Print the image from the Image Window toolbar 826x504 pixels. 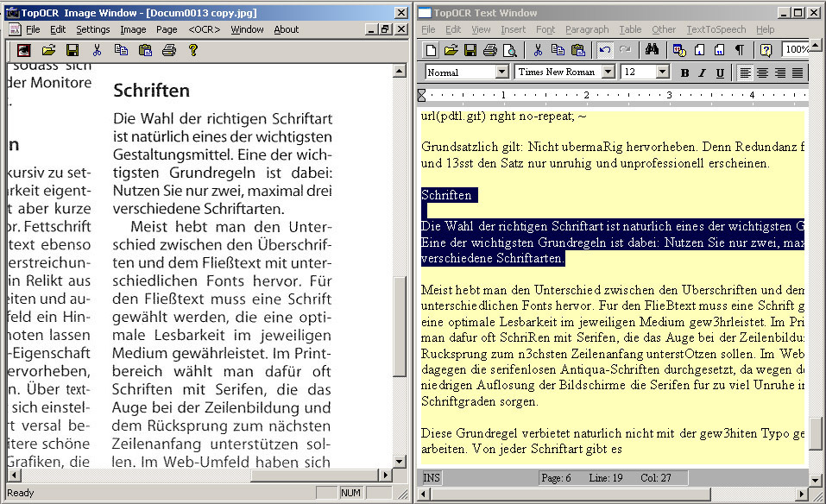pos(169,50)
